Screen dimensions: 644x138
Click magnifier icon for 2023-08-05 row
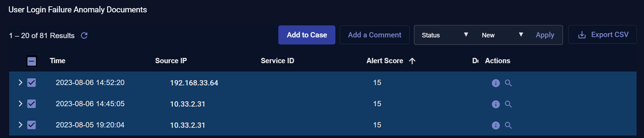pos(508,125)
